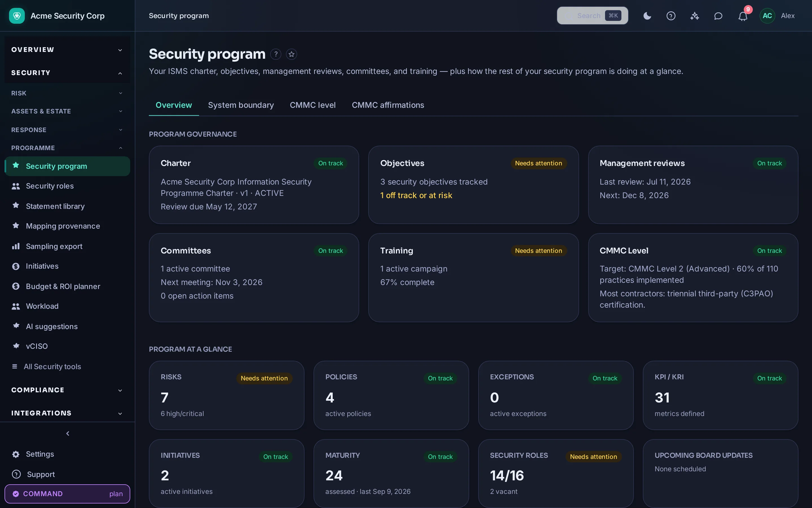Open the chat bubble icon in top bar
This screenshot has width=812, height=508.
click(718, 16)
